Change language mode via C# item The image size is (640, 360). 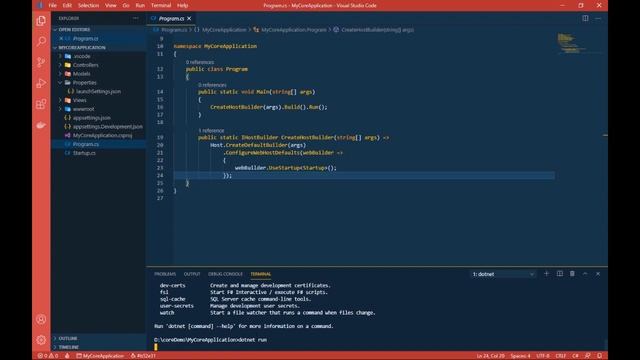pos(575,356)
